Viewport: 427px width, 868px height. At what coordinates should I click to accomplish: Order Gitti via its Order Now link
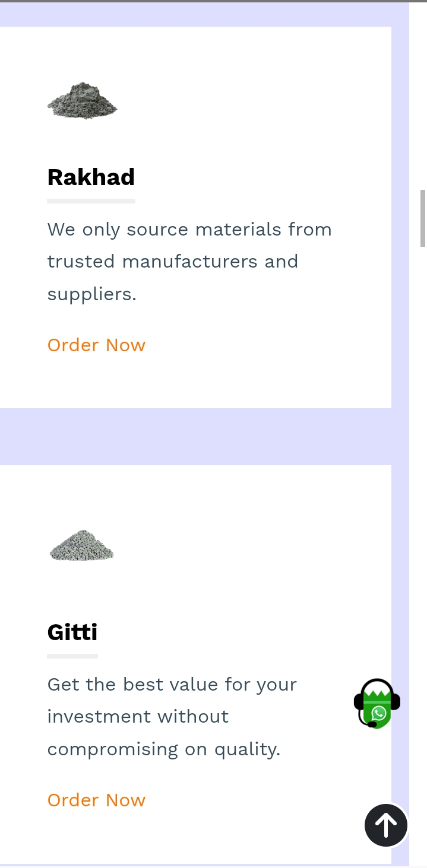[x=96, y=800]
